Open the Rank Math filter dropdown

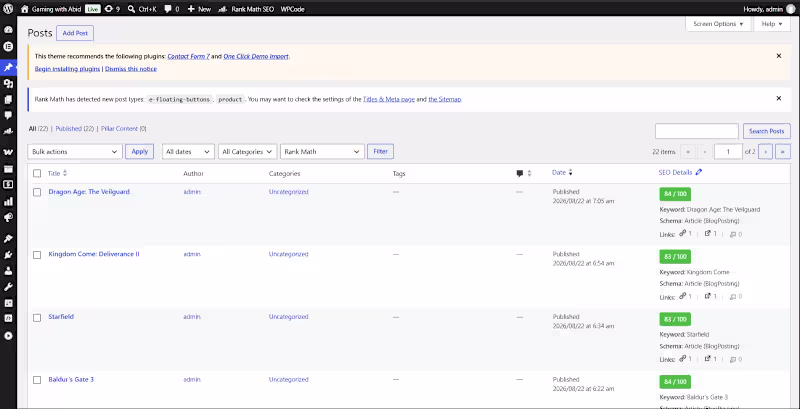(322, 151)
